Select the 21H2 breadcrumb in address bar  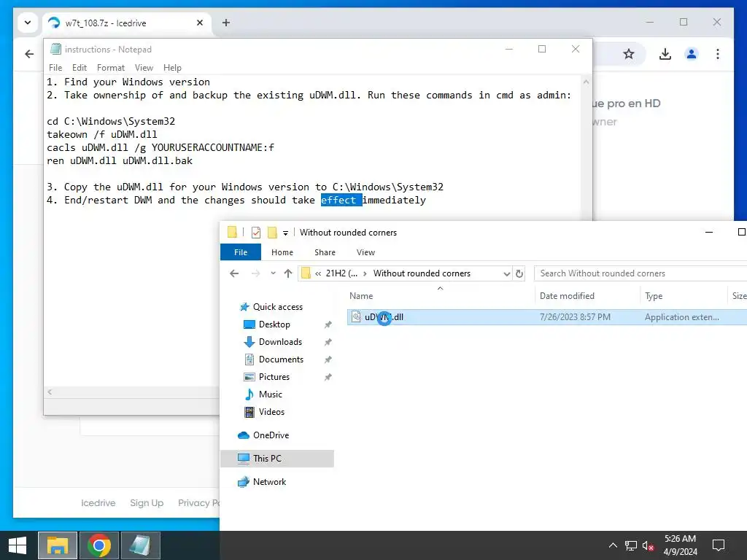pyautogui.click(x=341, y=273)
